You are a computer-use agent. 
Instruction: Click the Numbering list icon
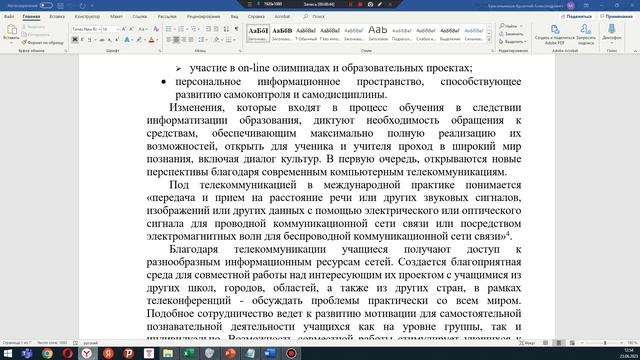(x=181, y=29)
